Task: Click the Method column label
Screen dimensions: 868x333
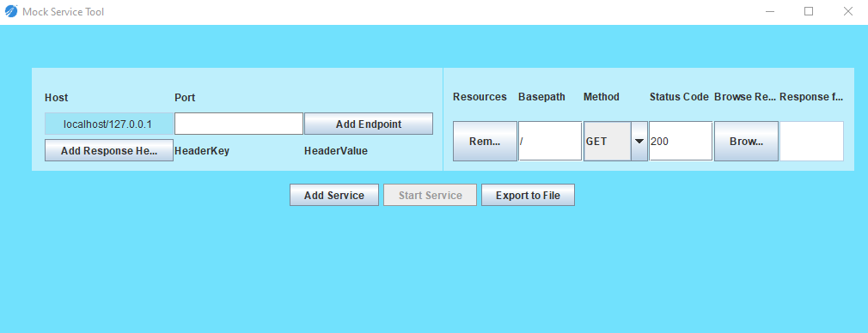Action: [602, 97]
